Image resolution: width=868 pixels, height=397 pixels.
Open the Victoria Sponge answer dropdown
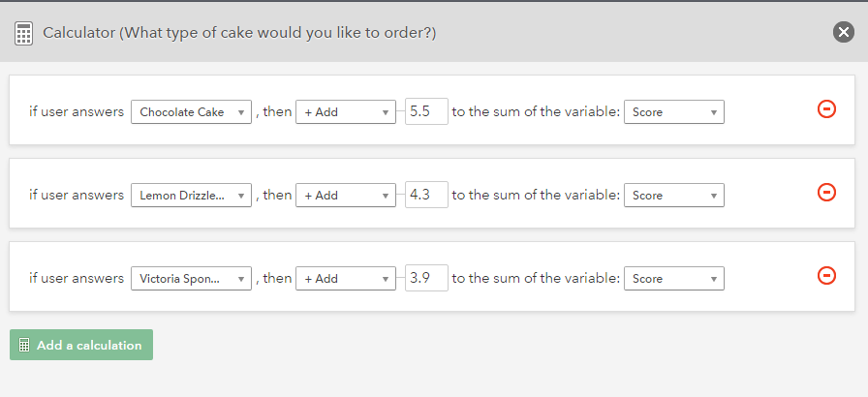point(191,279)
